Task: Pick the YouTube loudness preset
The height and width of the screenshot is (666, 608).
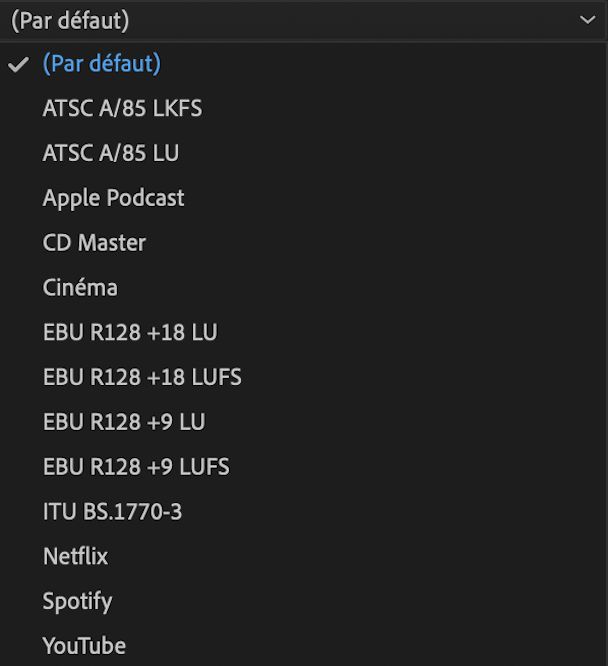Action: [84, 646]
